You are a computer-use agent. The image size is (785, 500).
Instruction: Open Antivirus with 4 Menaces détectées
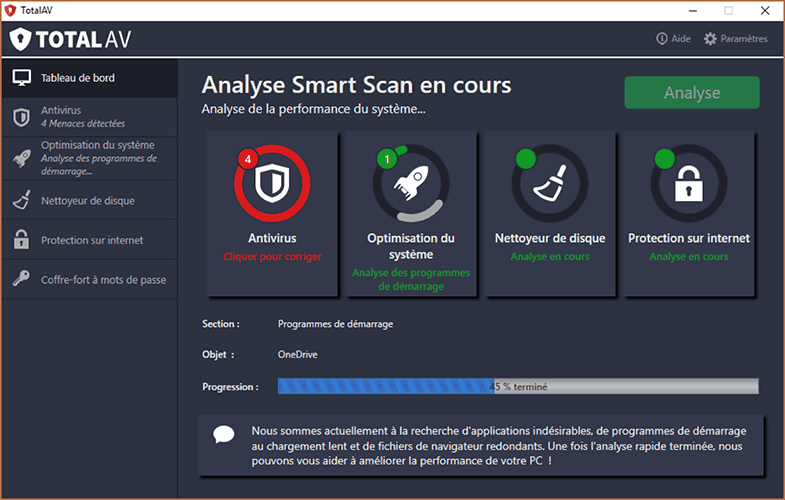(x=89, y=117)
